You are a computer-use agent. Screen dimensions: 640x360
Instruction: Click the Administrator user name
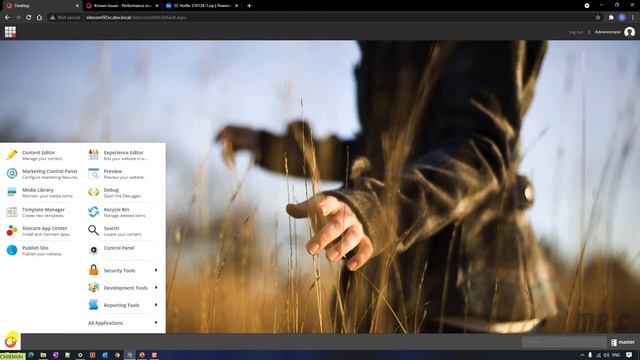tap(607, 32)
